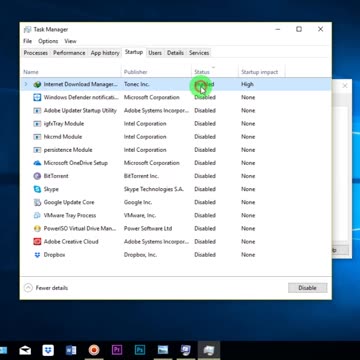
Task: Close the background window behind Task Manager
Action: coord(345,86)
